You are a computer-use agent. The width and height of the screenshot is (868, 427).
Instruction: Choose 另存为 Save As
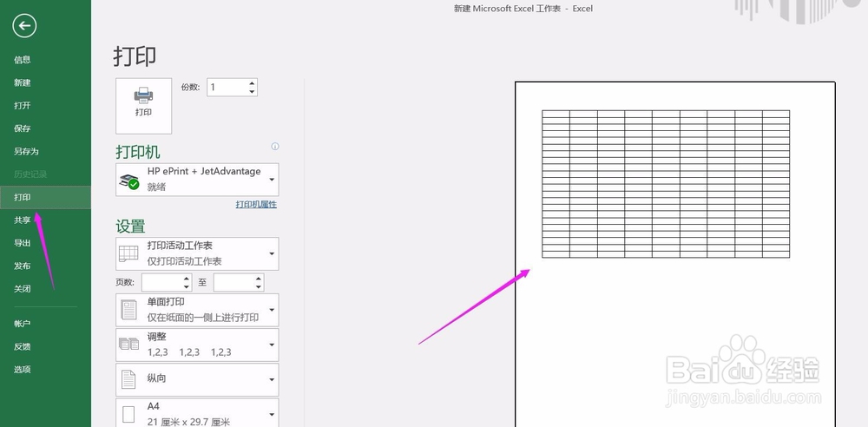(45, 151)
